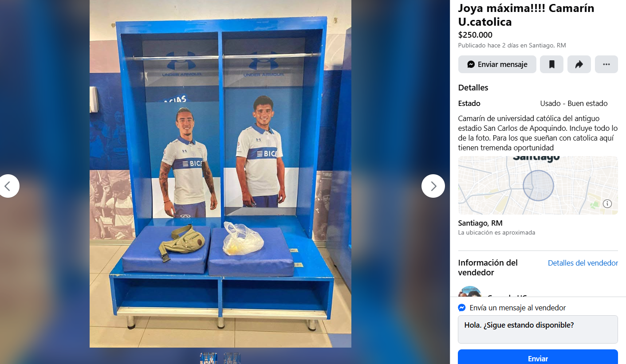626x364 pixels.
Task: Select the second photo thumbnail
Action: (x=232, y=358)
